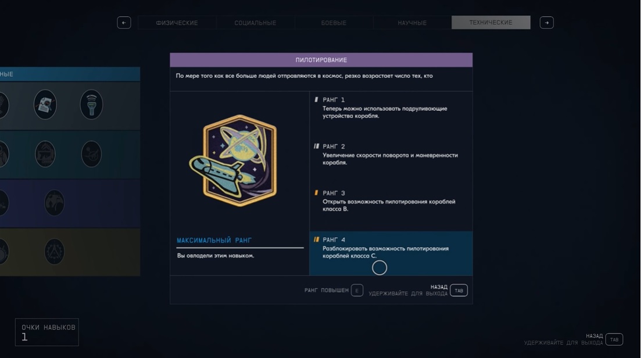Click the middle skill icon in second tier row
The height and width of the screenshot is (358, 644).
(45, 154)
